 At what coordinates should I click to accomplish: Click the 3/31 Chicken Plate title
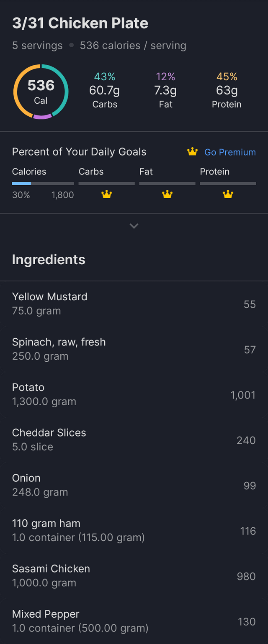[x=80, y=23]
